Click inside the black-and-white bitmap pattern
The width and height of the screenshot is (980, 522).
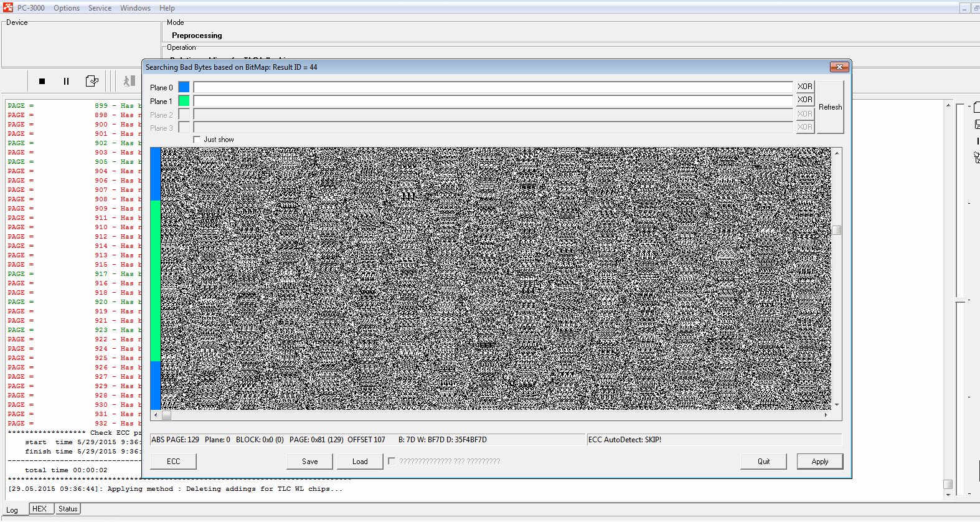496,278
